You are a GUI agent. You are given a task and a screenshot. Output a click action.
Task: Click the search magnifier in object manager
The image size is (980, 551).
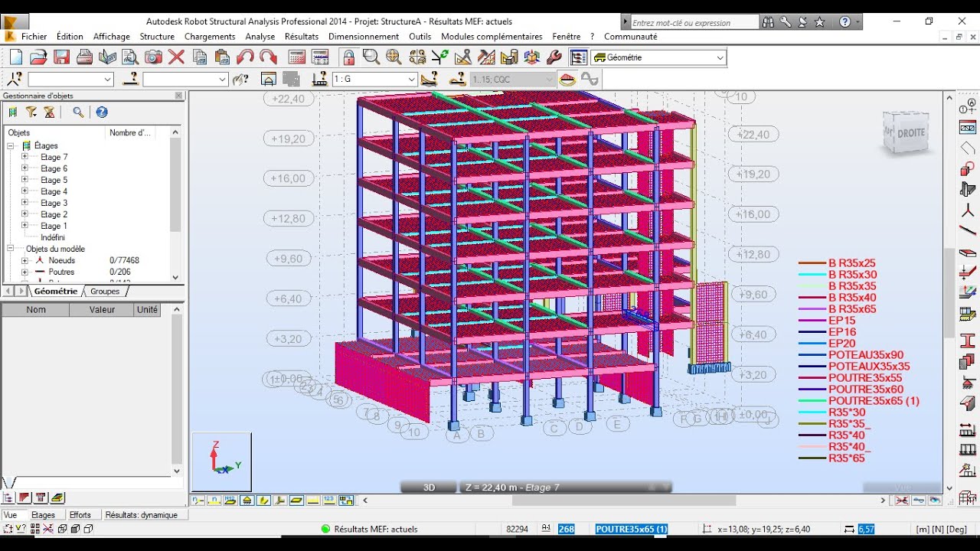[78, 112]
